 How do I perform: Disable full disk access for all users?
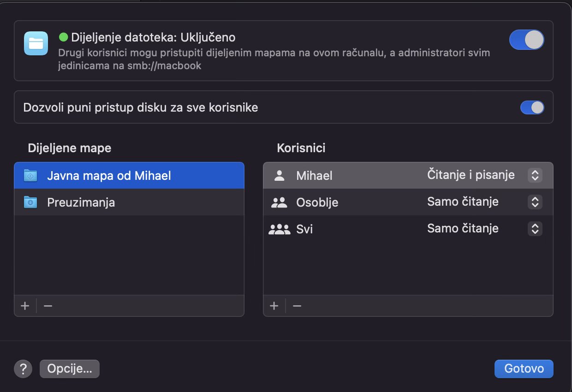(532, 107)
